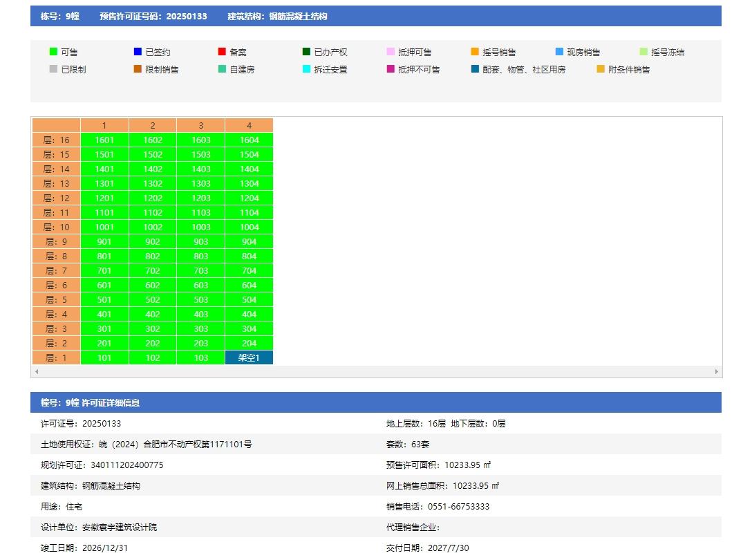
Task: Select unit 103
Action: coord(201,357)
